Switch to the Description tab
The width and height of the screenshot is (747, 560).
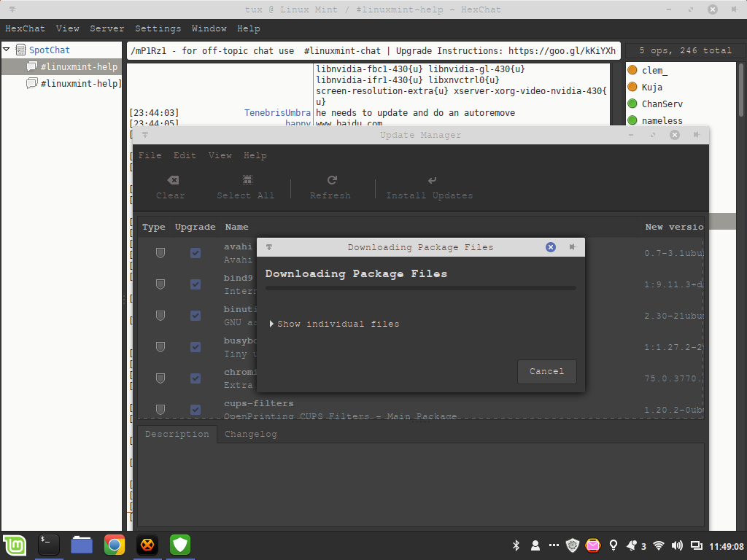click(177, 435)
